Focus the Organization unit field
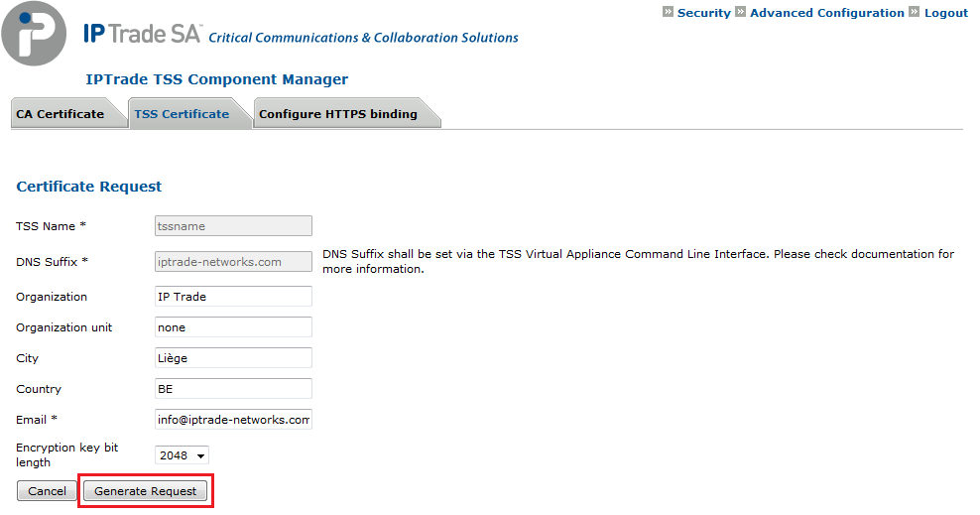The image size is (980, 515). click(x=233, y=327)
